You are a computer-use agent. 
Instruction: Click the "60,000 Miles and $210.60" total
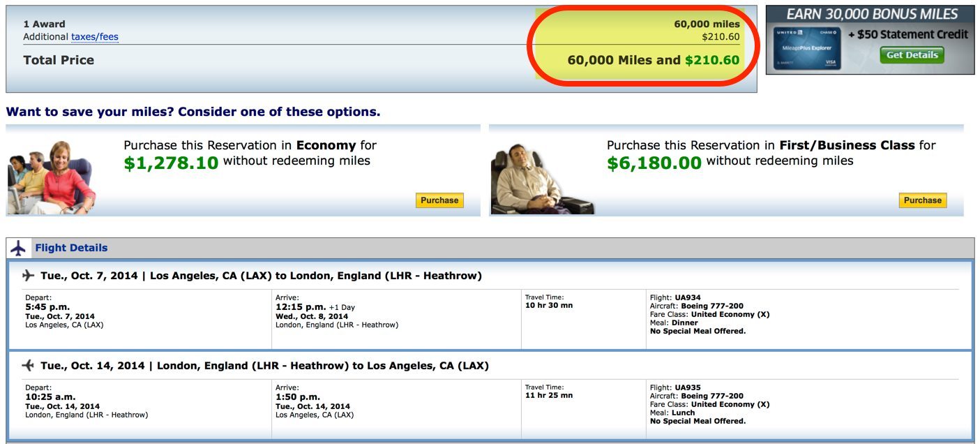coord(654,60)
